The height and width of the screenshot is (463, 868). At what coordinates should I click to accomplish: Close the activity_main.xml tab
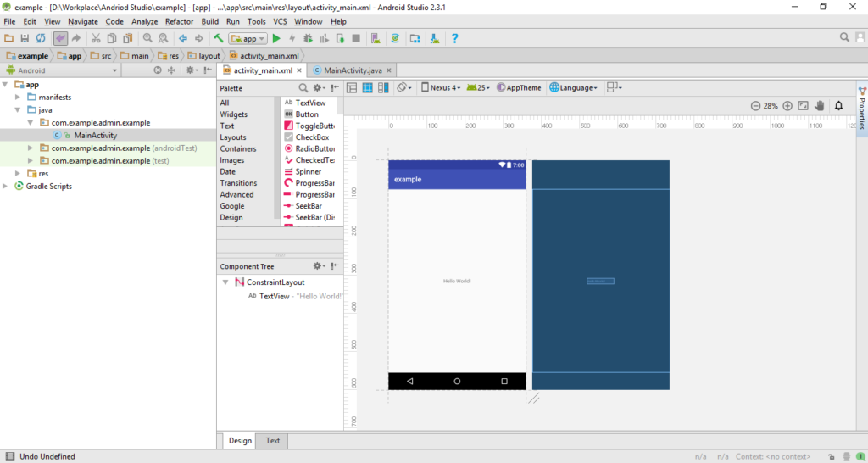[299, 70]
